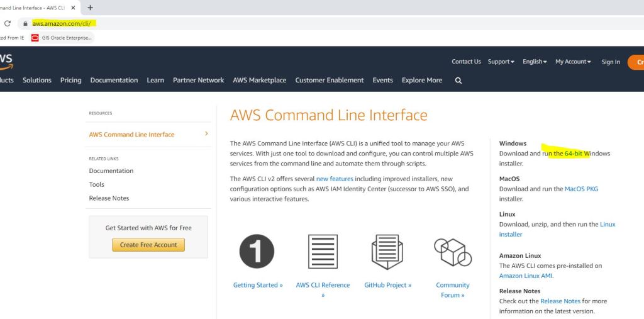Open the Amazon Linux AMI link
Screen dimensions: 644x319
[x=526, y=276]
